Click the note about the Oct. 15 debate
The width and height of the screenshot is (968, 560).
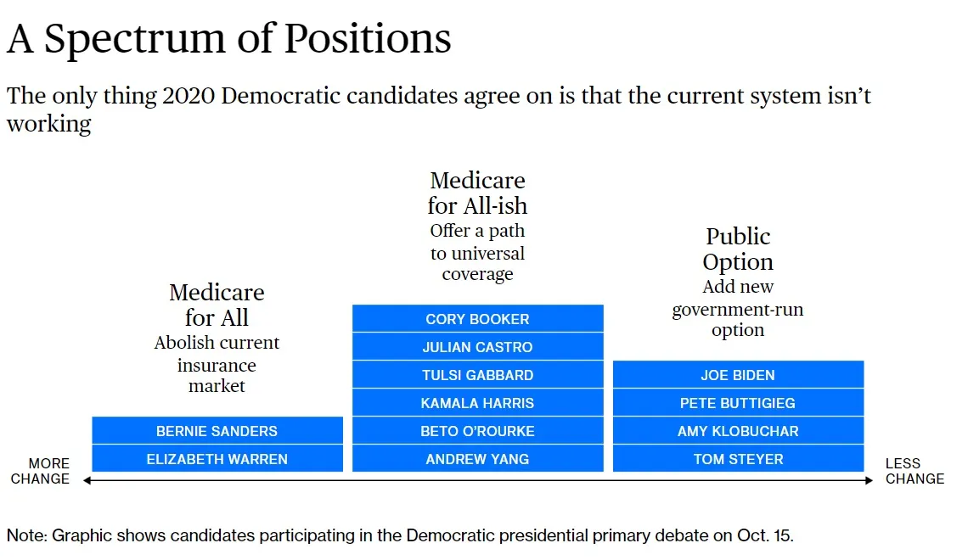[x=400, y=535]
